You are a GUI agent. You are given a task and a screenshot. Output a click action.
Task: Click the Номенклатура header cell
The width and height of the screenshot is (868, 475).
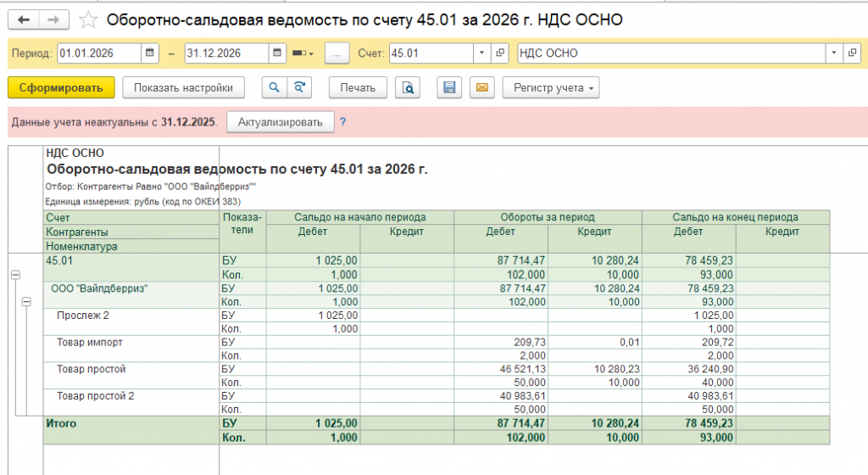[x=131, y=246]
